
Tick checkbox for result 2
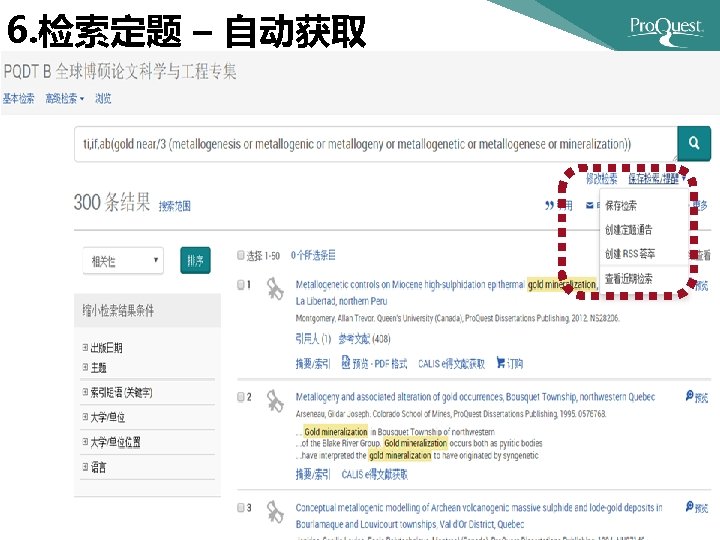click(241, 397)
